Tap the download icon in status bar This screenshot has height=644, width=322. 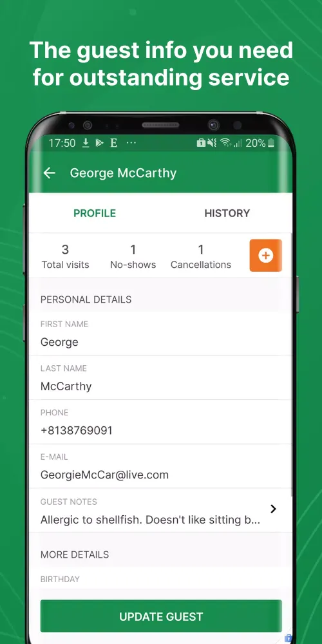86,143
